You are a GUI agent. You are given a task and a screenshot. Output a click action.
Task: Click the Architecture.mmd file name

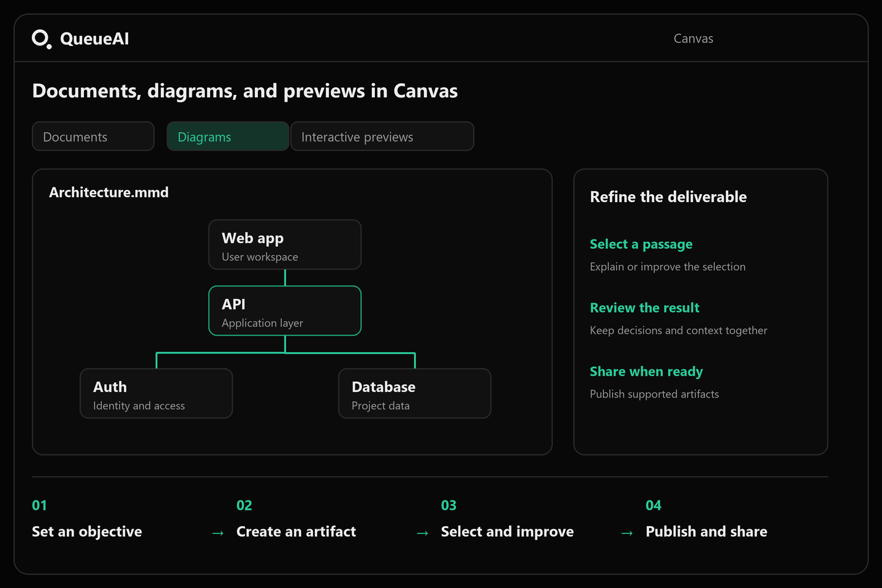[x=109, y=192]
